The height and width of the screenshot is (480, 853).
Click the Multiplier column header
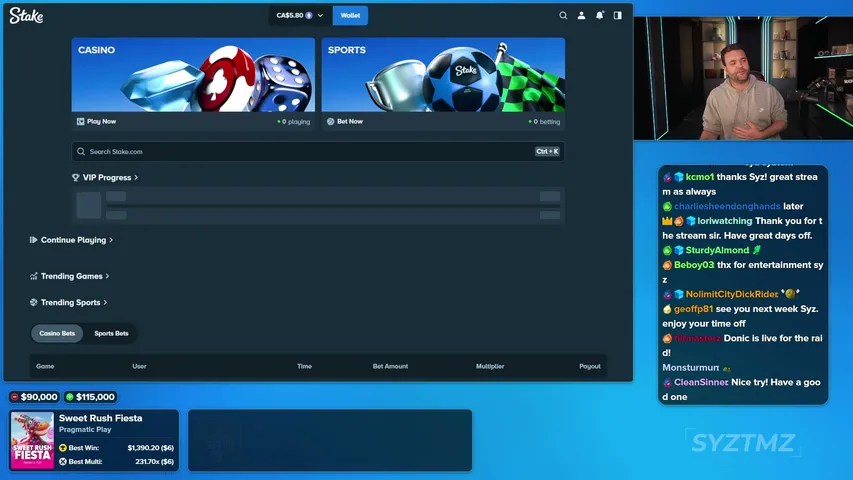click(490, 366)
